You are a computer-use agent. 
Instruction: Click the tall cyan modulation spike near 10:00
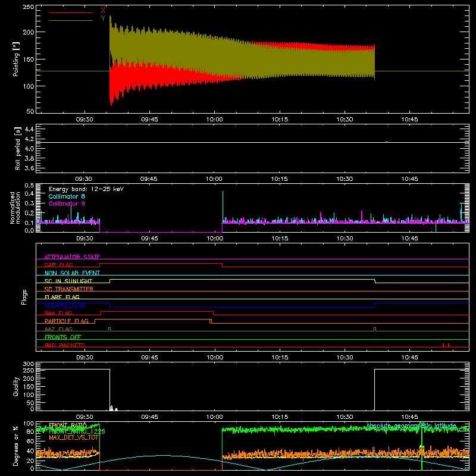tap(223, 206)
